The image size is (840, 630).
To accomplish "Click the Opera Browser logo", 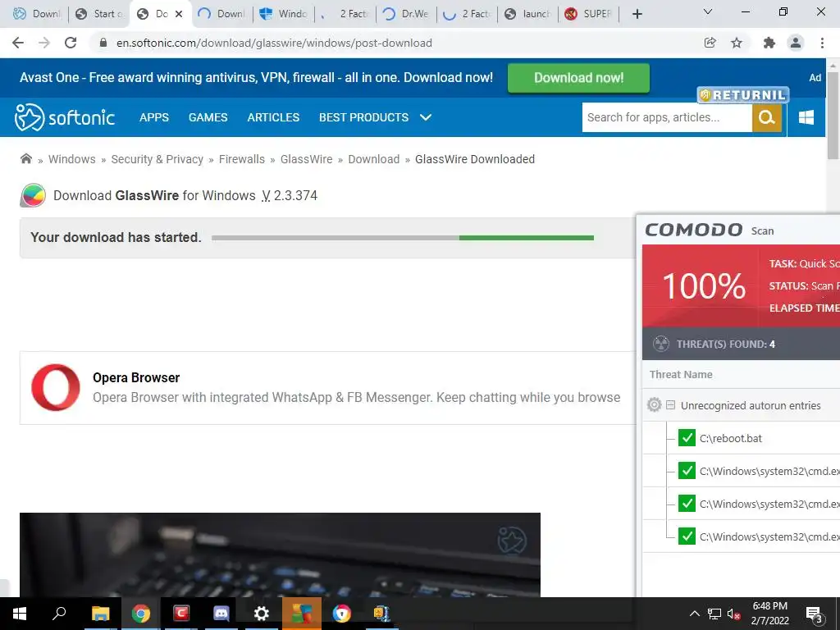I will (x=56, y=387).
